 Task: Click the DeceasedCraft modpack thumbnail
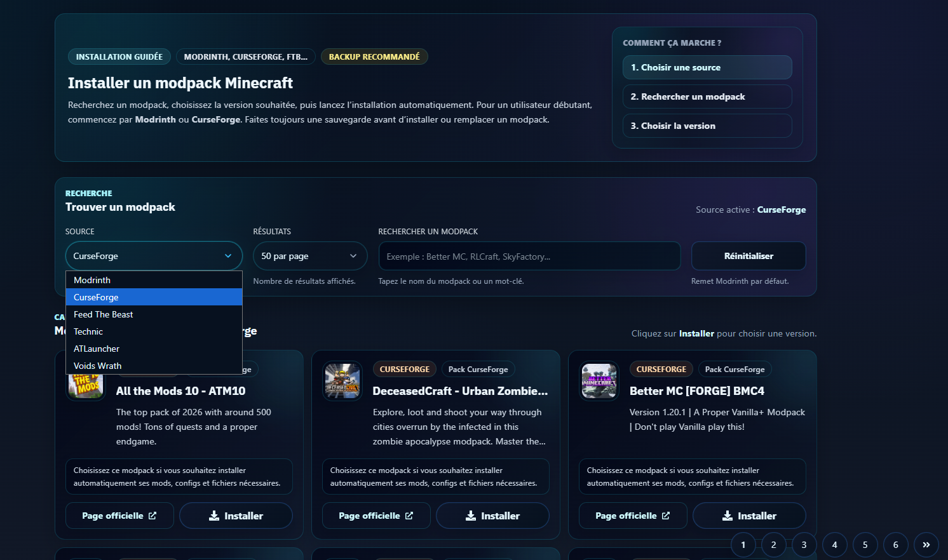coord(342,381)
